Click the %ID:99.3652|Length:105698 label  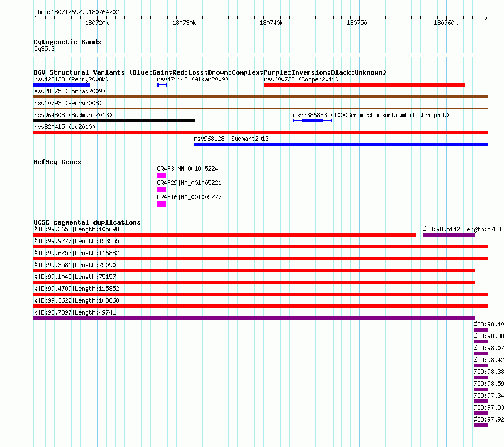76,229
